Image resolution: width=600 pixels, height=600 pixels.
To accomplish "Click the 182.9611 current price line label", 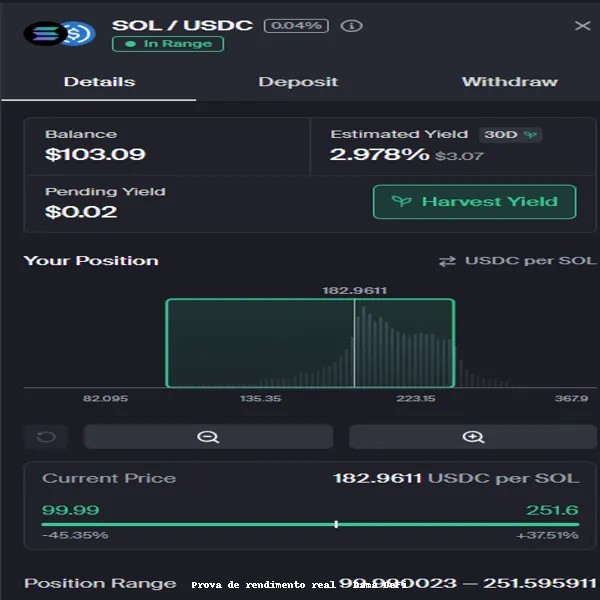I will click(354, 290).
